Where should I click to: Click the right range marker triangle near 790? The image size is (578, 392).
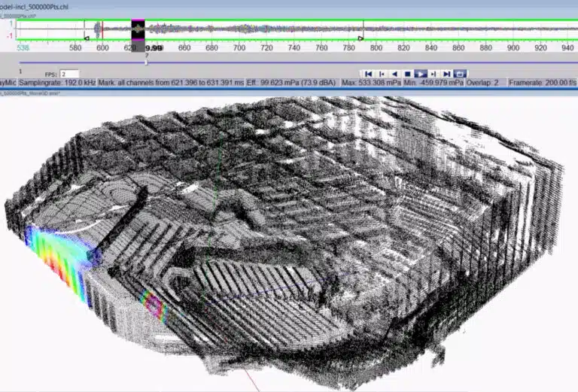pyautogui.click(x=360, y=37)
